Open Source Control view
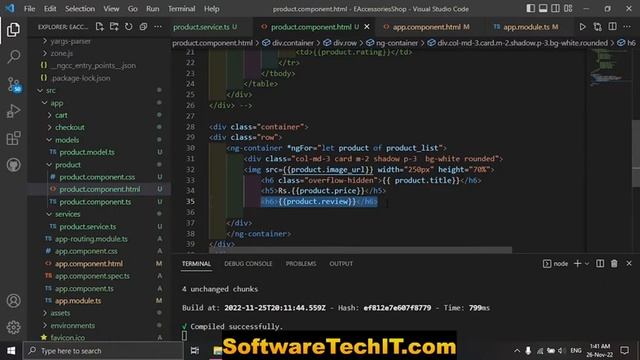The image size is (640, 360). pos(13,84)
